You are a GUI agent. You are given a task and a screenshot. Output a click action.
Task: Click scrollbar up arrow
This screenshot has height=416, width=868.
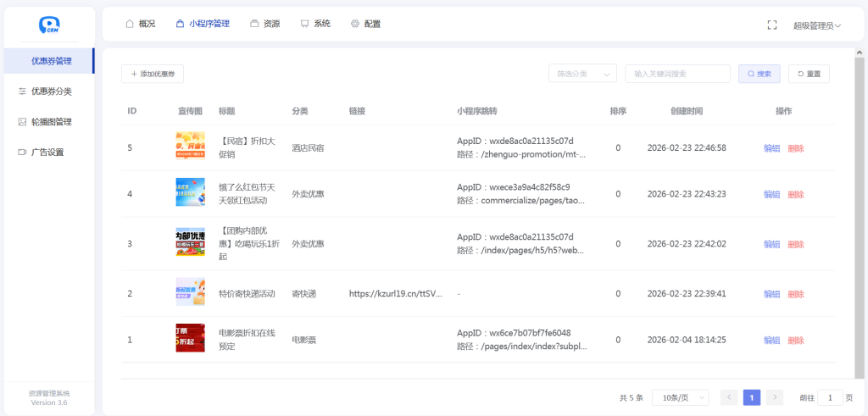[x=860, y=53]
